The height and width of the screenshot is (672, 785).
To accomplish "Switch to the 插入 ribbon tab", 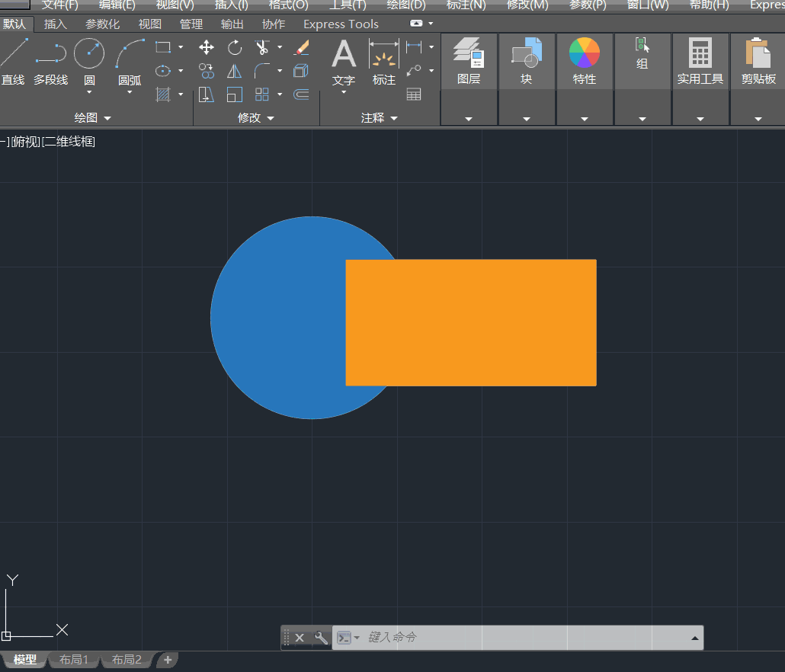I will pos(55,24).
